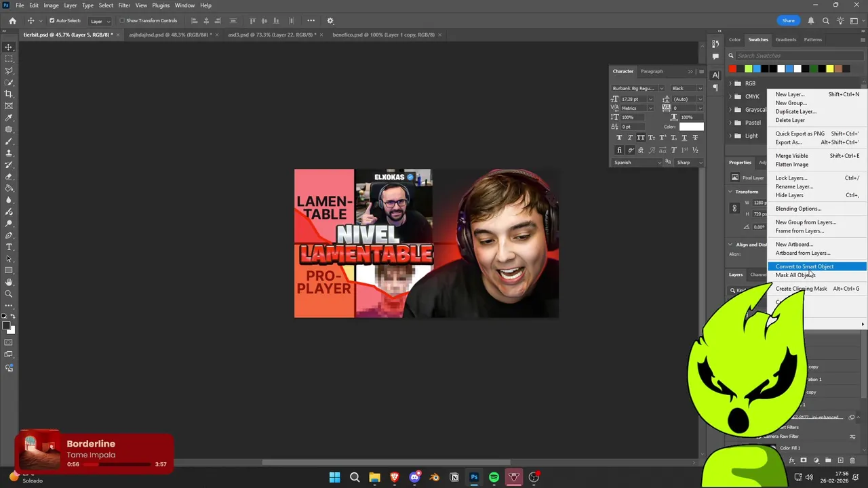This screenshot has height=488, width=868.
Task: Select the Zoom tool in the toolbar
Action: [9, 294]
